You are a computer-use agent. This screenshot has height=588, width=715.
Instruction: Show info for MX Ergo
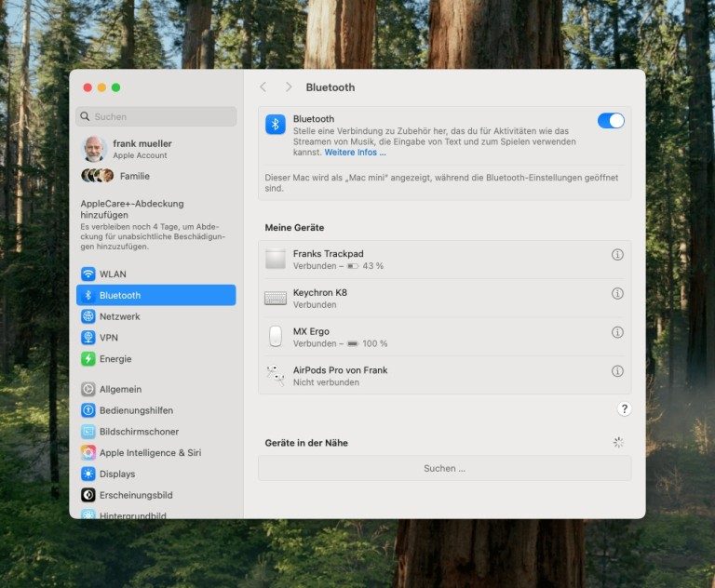pyautogui.click(x=617, y=332)
